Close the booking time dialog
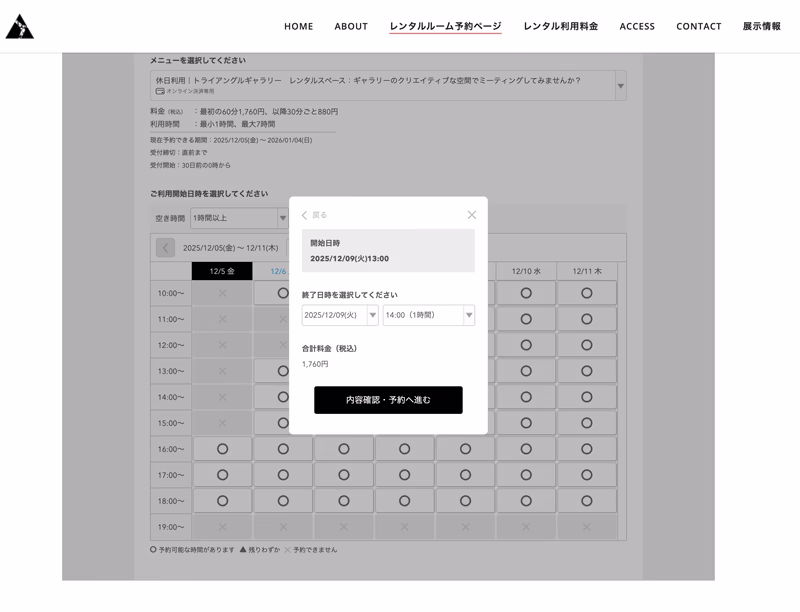Viewport: 800px width, 612px height. click(472, 215)
